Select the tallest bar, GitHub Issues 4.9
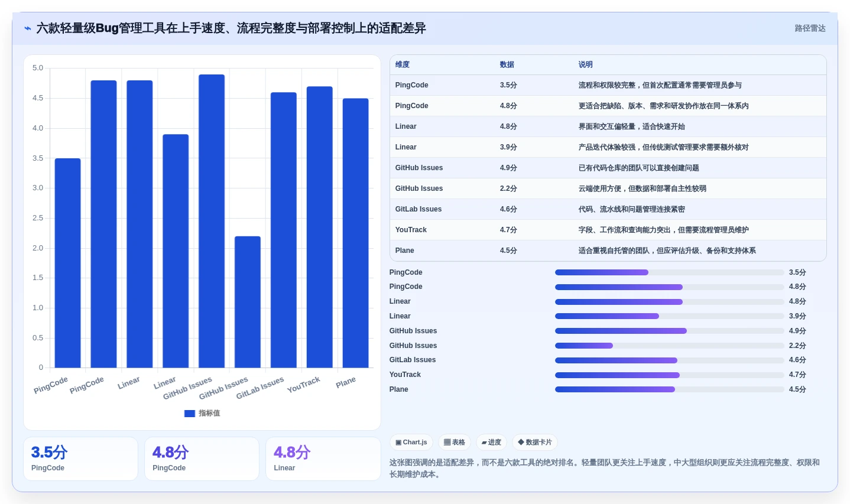This screenshot has height=504, width=850. (212, 221)
